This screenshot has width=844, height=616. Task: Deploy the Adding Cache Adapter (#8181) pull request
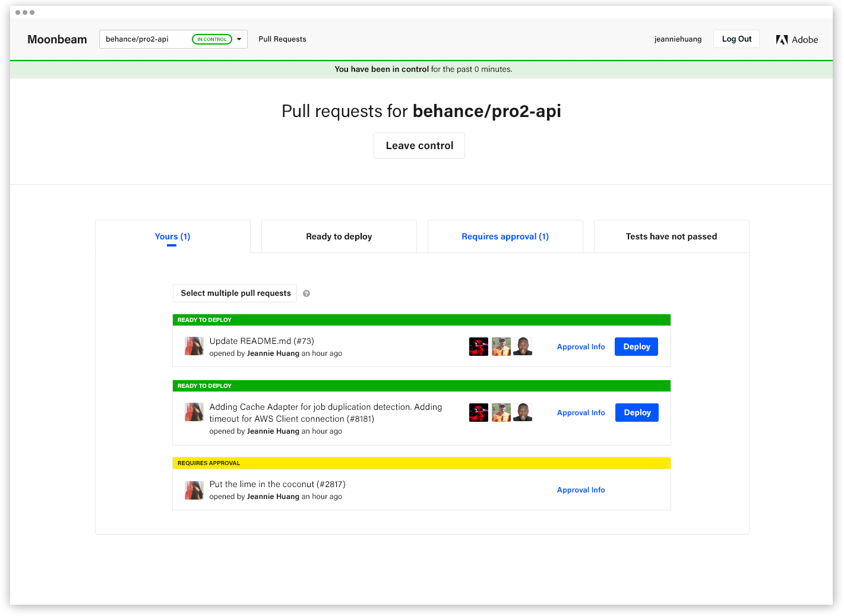[637, 413]
